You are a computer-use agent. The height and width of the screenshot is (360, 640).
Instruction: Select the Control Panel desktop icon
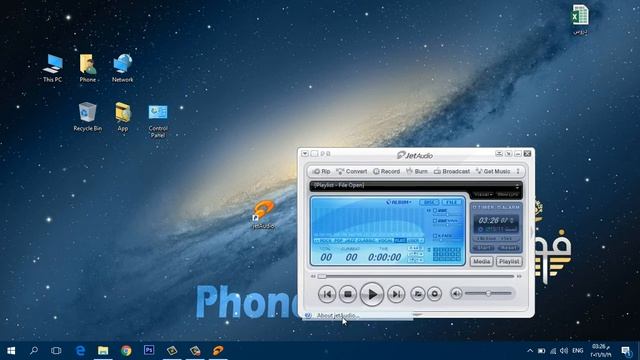click(x=158, y=121)
